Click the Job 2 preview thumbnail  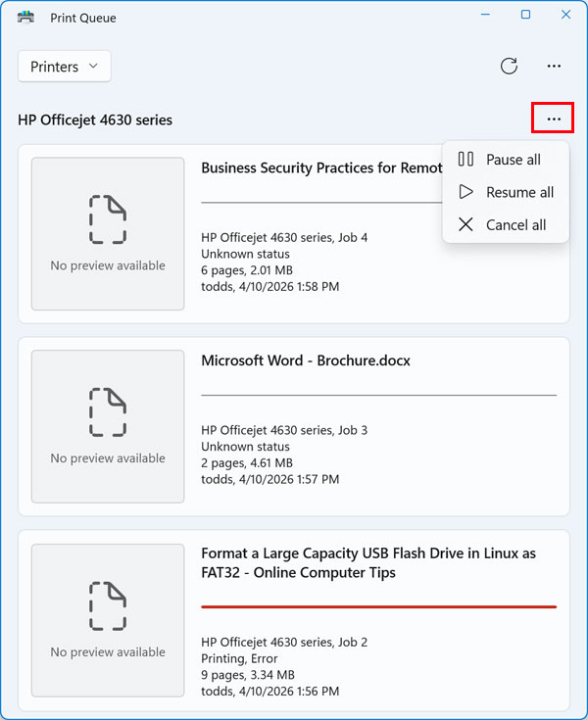click(x=108, y=620)
